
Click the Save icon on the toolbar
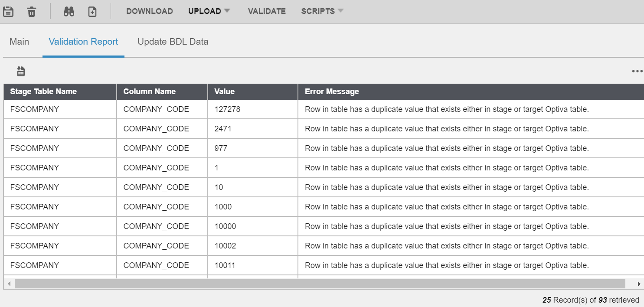click(8, 11)
